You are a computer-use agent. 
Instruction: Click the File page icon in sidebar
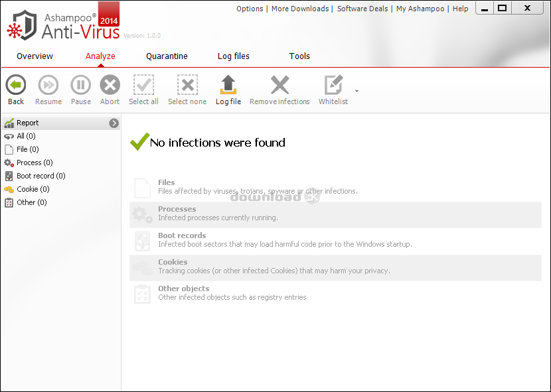(9, 149)
